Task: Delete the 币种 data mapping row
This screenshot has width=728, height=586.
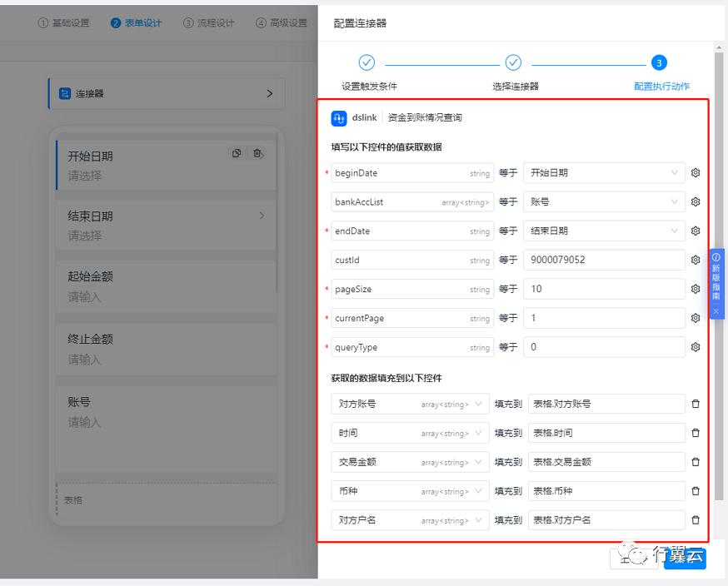Action: 696,491
